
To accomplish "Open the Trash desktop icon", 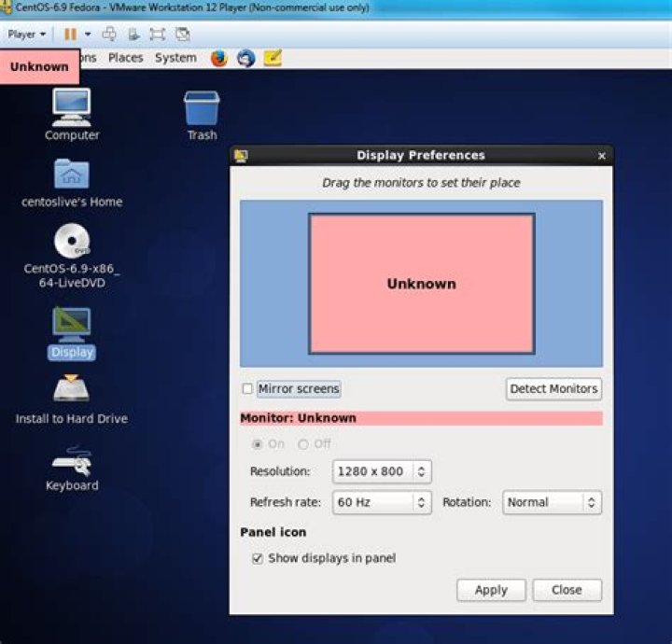I will click(202, 116).
